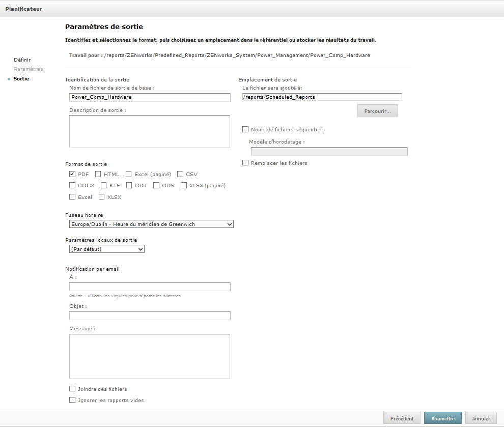The image size is (504, 427).
Task: Submit the job with Soumettre
Action: [442, 418]
